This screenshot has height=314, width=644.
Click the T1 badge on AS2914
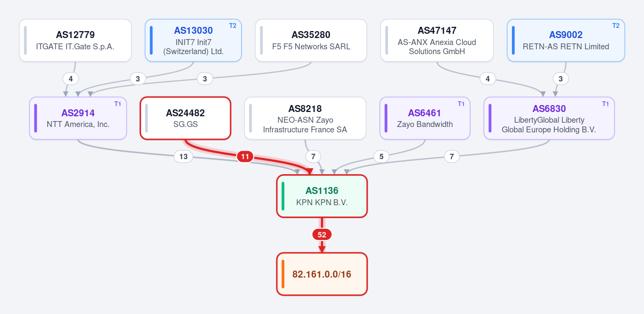coord(118,103)
